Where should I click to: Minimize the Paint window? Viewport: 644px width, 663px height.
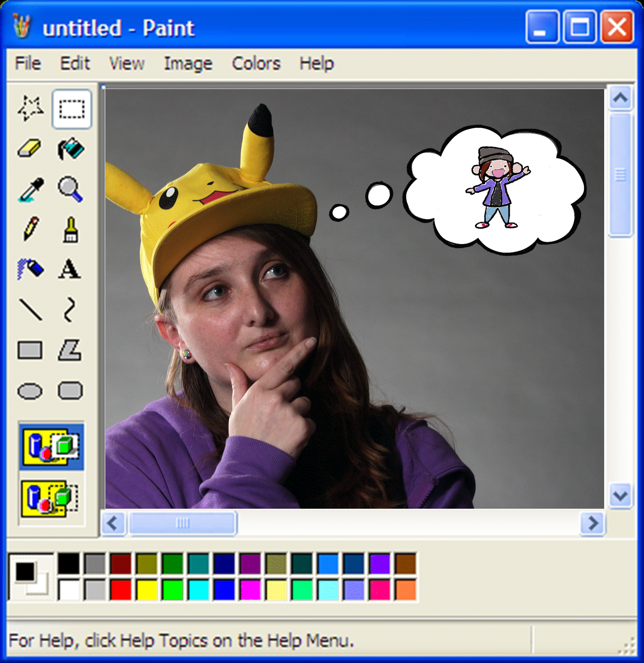click(x=542, y=27)
